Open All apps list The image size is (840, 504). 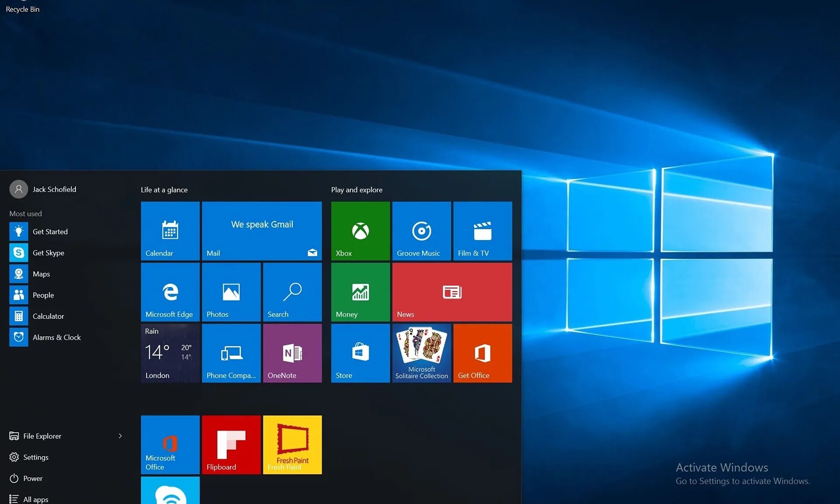(x=35, y=499)
